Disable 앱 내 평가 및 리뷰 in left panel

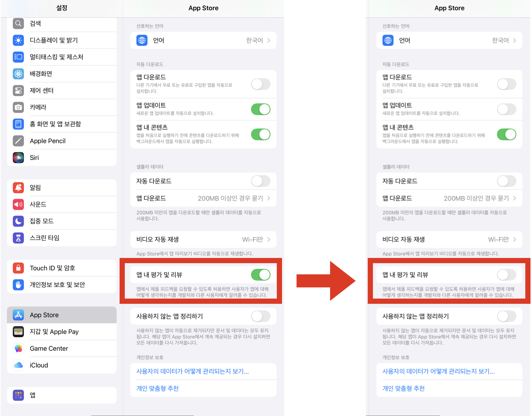260,275
